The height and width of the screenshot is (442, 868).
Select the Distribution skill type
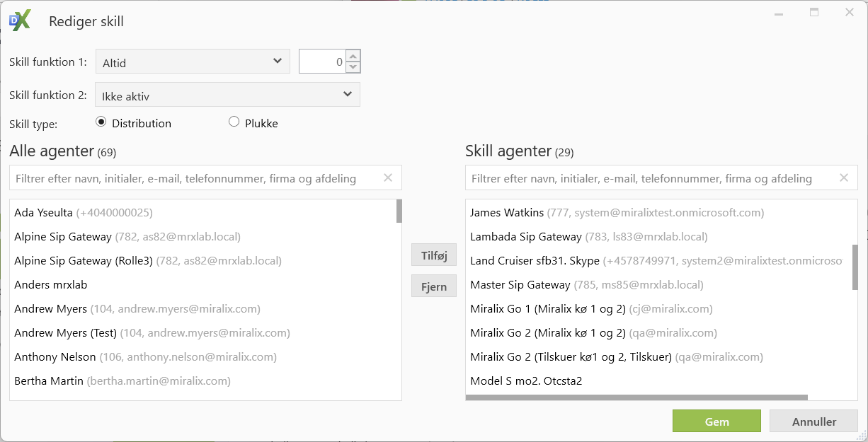click(x=101, y=122)
